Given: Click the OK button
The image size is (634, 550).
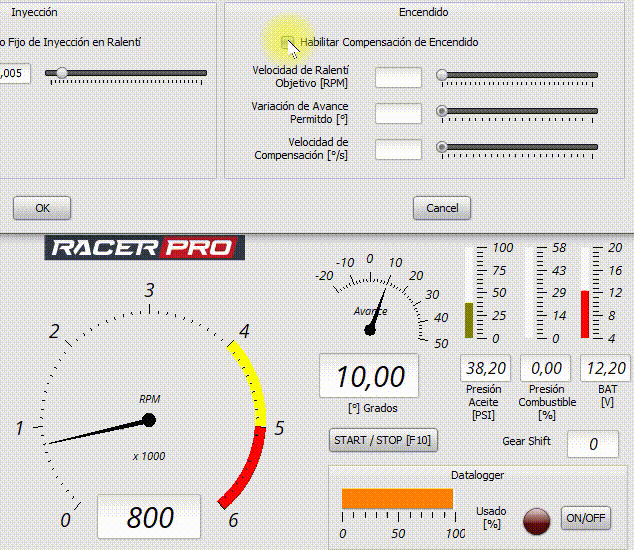Looking at the screenshot, I should 42,208.
